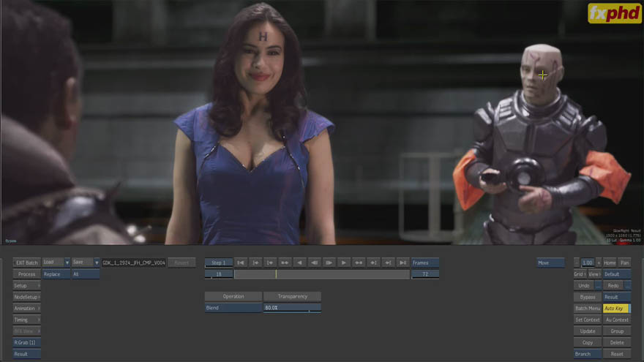Click the Save button
Screen dimensions: 644x362
[82, 263]
